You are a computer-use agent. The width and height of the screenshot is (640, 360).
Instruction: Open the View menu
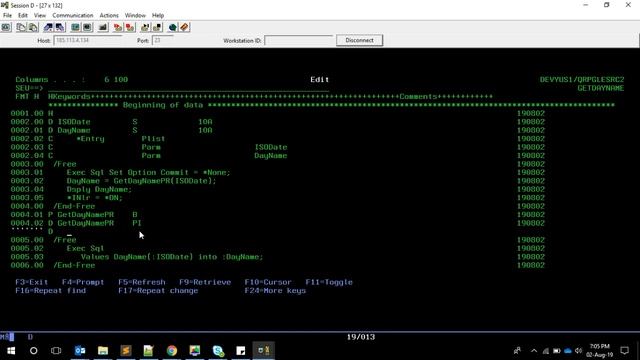40,15
